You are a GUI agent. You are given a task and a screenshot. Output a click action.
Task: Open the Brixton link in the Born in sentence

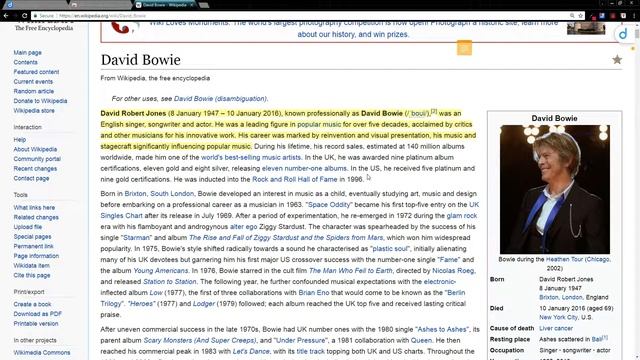tap(135, 193)
